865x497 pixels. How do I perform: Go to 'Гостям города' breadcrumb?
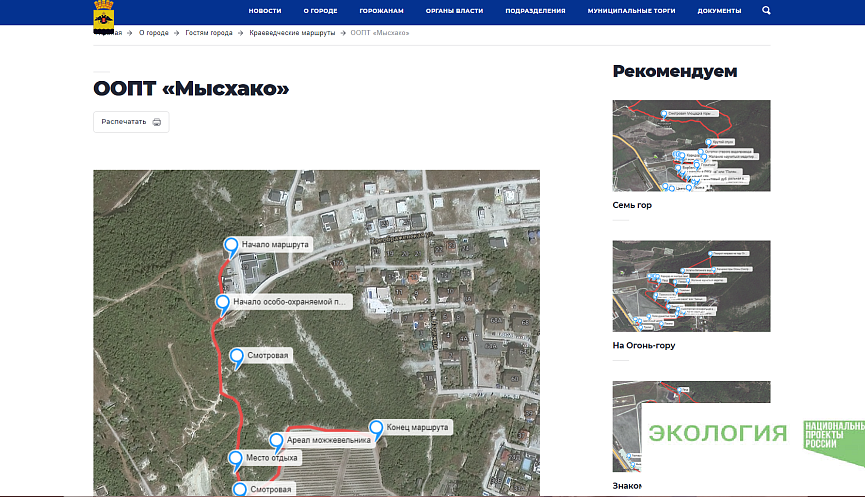tap(208, 33)
